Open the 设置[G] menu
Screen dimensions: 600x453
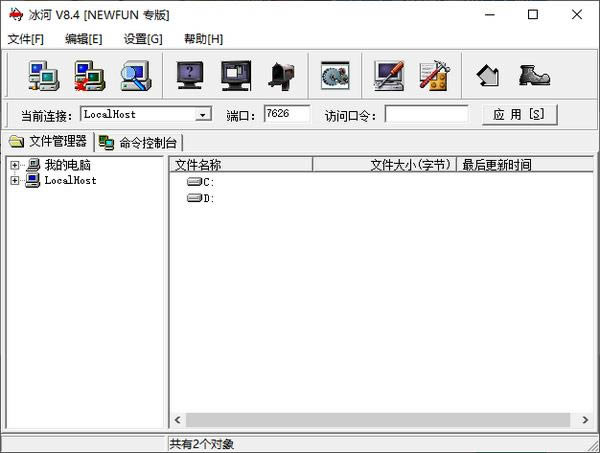[143, 39]
